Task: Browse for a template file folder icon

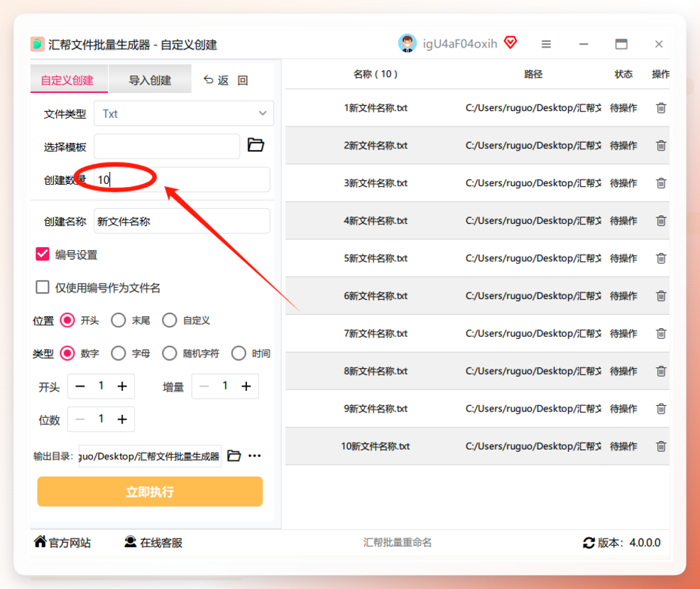Action: coord(256,145)
